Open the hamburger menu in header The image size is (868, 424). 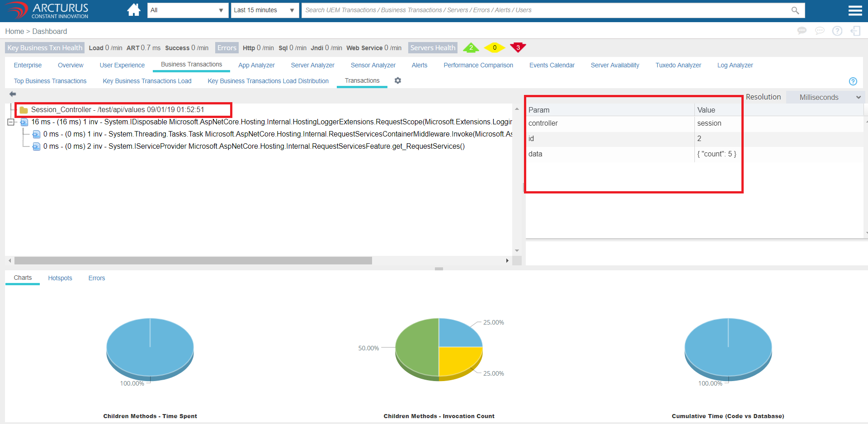point(855,10)
